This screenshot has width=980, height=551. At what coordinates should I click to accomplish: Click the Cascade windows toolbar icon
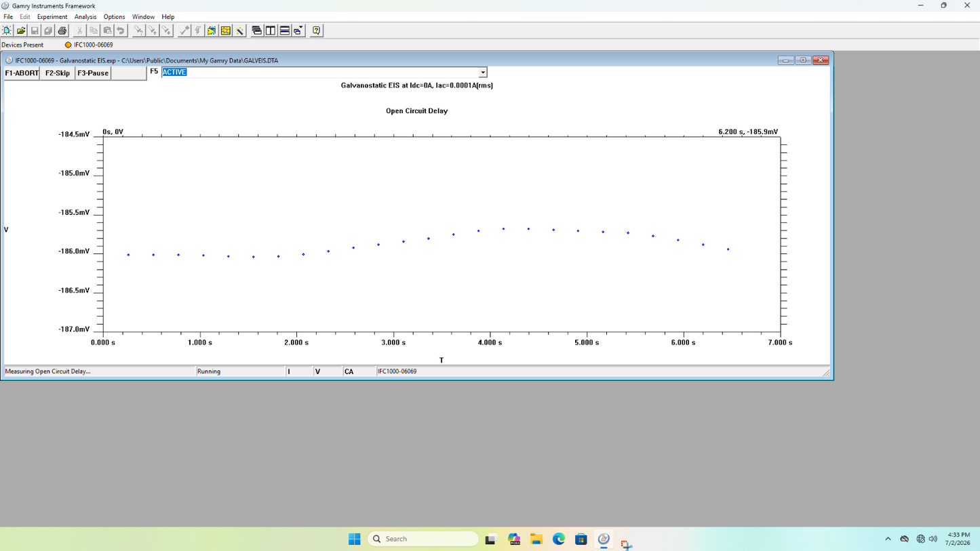point(256,30)
